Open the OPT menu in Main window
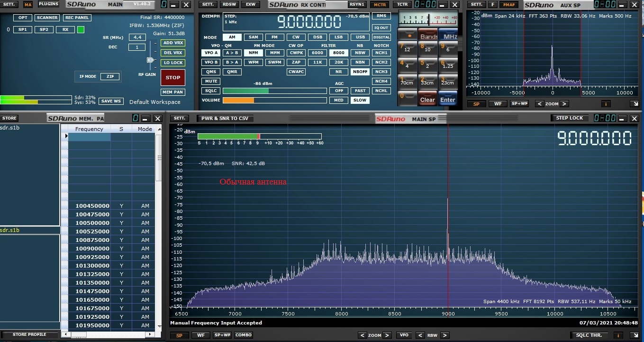 pyautogui.click(x=22, y=18)
